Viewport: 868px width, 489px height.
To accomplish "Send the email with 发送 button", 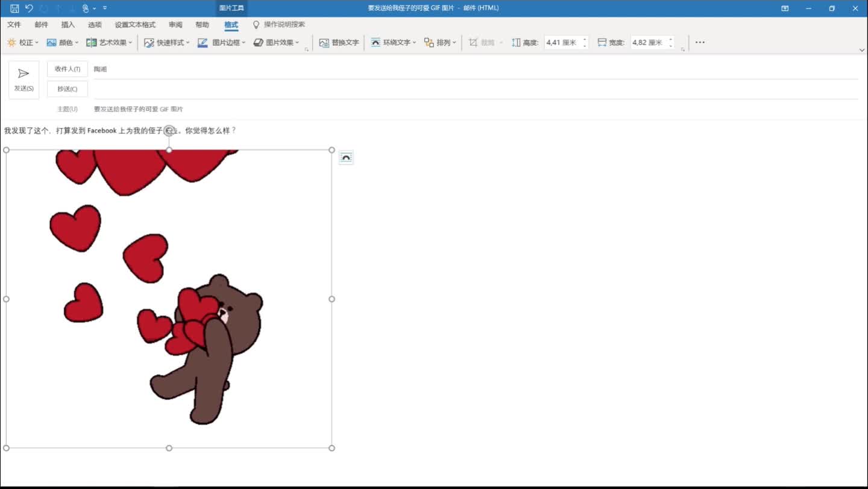I will click(x=24, y=79).
